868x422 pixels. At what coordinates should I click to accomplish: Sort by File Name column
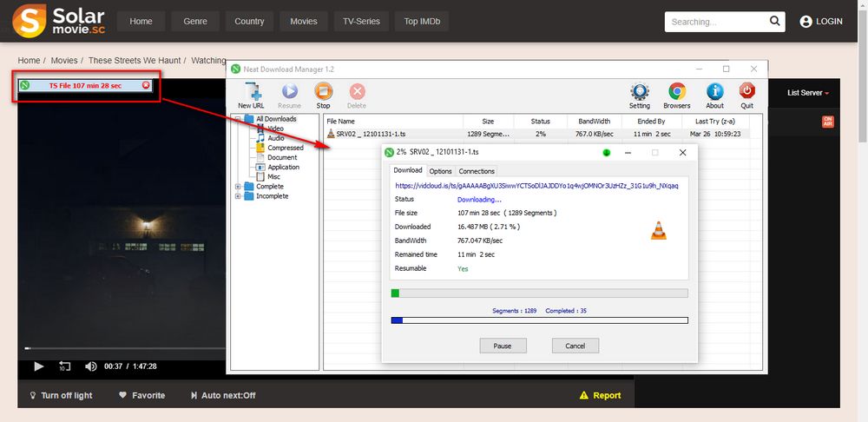pyautogui.click(x=393, y=122)
